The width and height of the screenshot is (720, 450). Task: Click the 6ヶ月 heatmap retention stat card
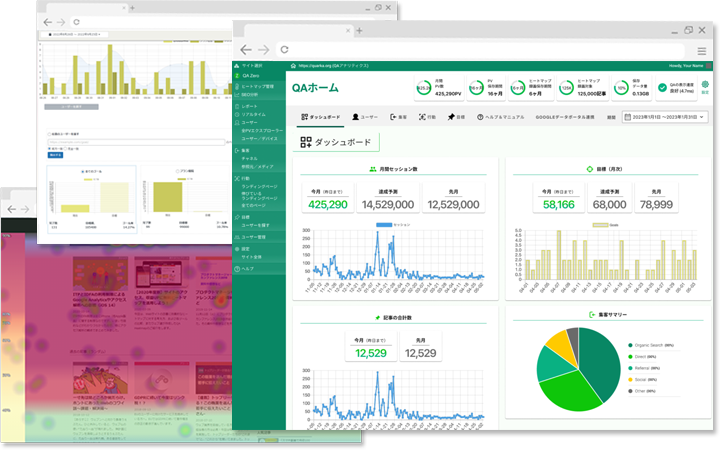[529, 87]
